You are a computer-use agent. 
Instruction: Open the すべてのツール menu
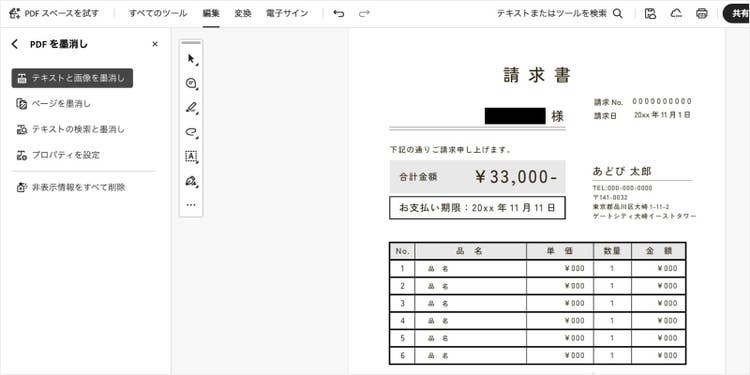(x=158, y=13)
